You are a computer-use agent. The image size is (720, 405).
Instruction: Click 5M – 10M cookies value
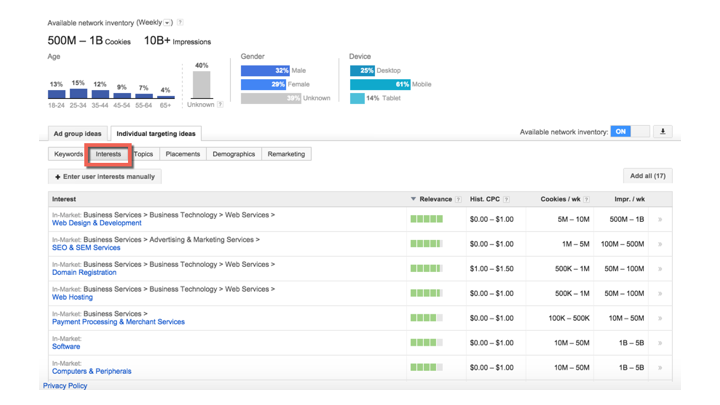pyautogui.click(x=574, y=219)
